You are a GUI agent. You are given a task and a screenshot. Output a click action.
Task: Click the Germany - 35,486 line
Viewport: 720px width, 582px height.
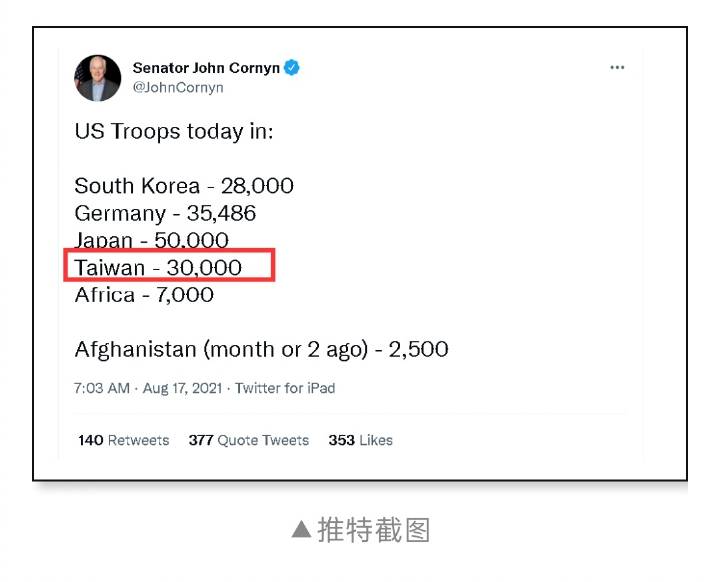pos(165,213)
